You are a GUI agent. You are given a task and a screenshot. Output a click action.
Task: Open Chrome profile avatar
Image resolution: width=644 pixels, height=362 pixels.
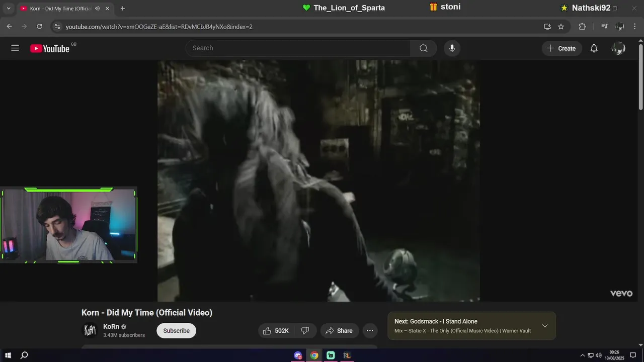620,27
